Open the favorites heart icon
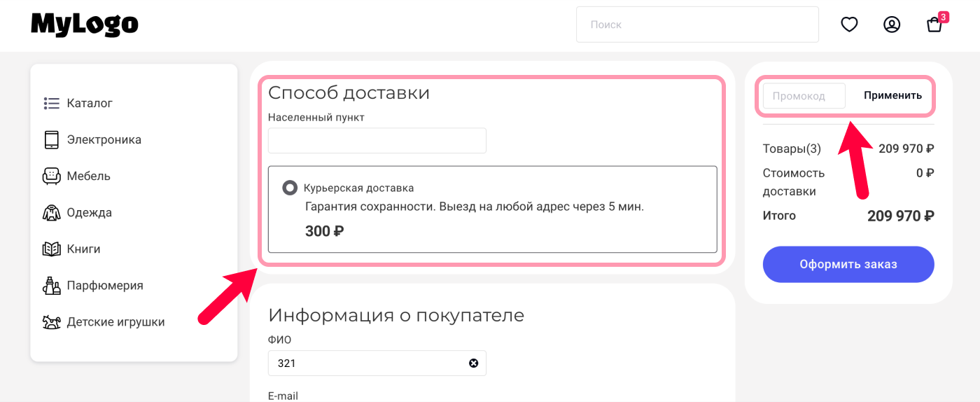Viewport: 980px width, 402px height. [849, 25]
